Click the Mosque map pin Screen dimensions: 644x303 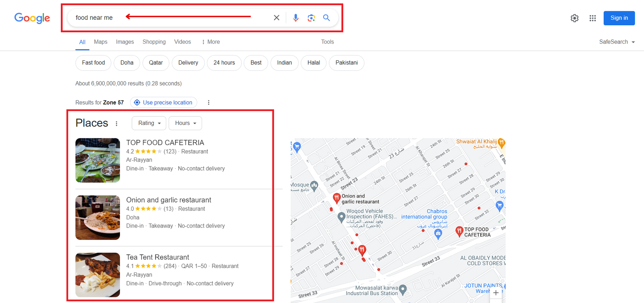(x=314, y=186)
